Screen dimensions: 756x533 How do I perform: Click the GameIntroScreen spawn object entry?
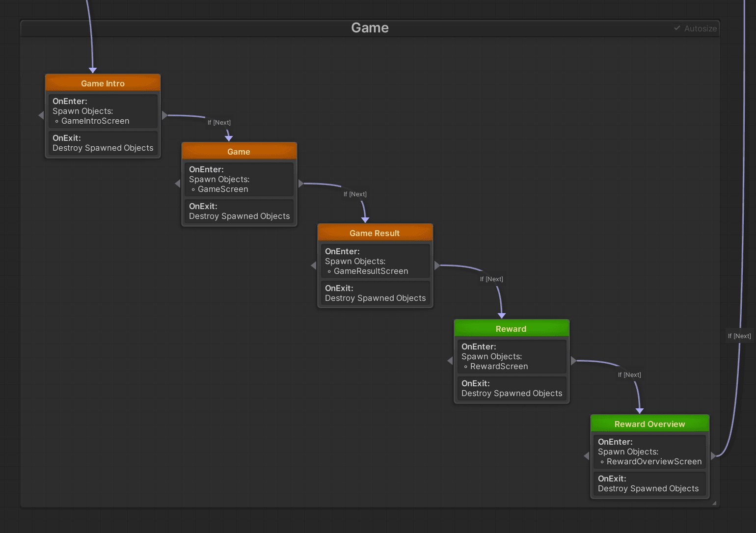(95, 121)
